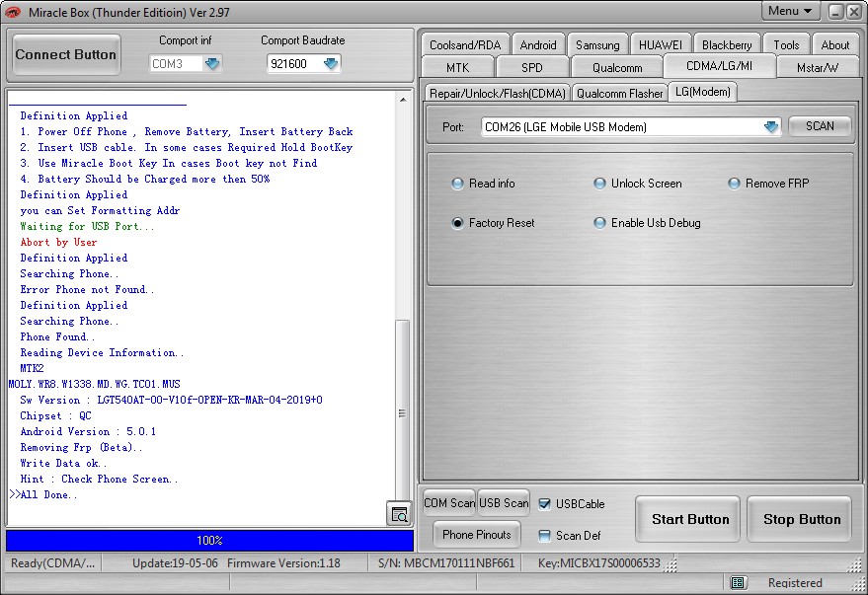Open the Repair/Unlock/Flash(CDMA) sub-tab
The image size is (868, 595).
click(497, 93)
